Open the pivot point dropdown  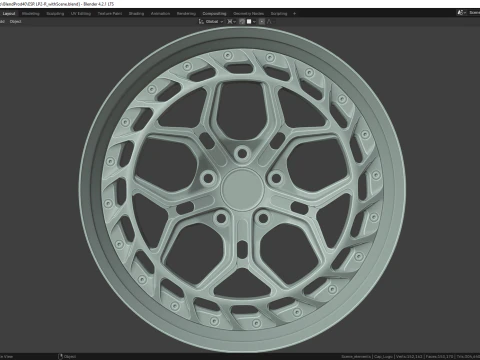coord(231,22)
